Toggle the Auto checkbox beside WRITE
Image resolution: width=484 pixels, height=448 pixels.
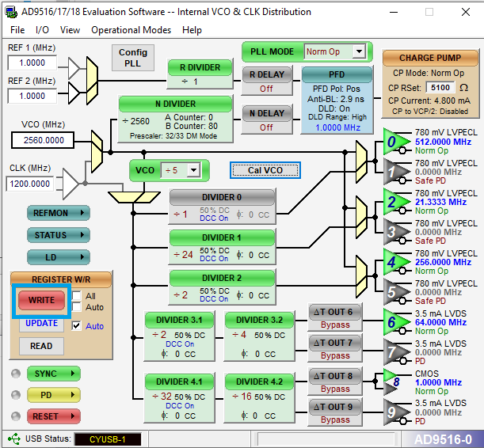tap(77, 307)
